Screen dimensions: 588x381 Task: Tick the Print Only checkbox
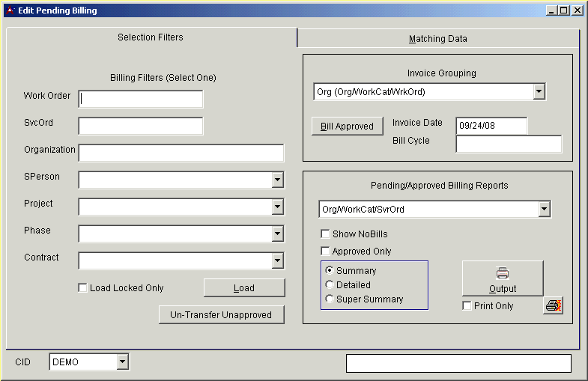point(467,306)
